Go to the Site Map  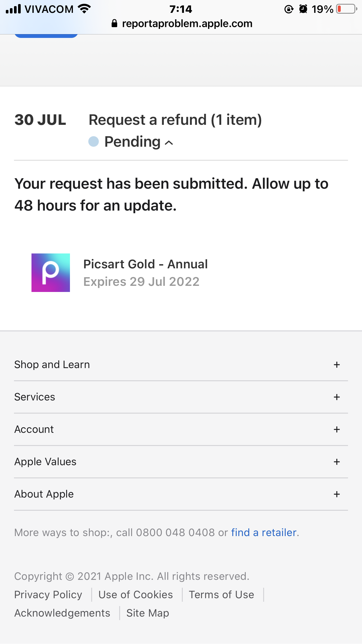pos(147,613)
